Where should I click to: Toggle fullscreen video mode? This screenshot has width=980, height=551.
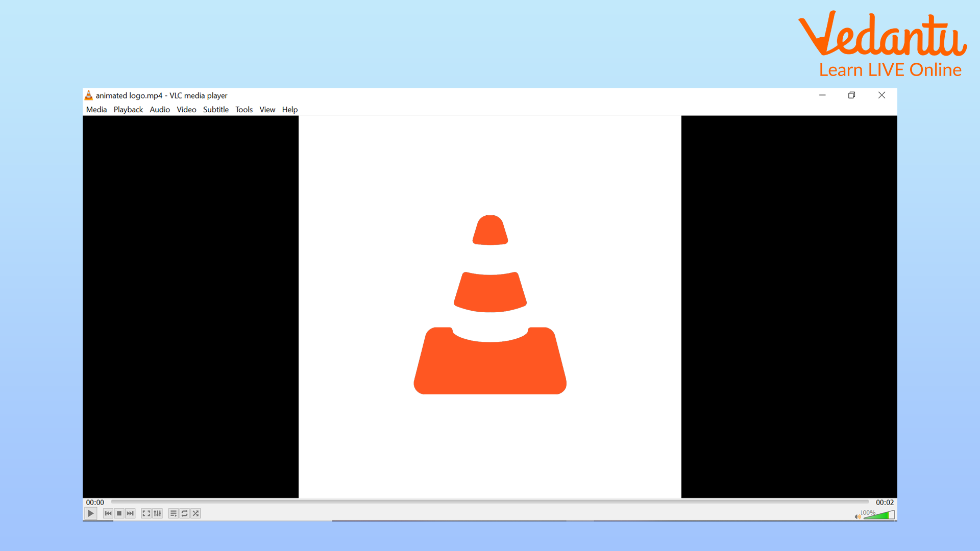146,513
